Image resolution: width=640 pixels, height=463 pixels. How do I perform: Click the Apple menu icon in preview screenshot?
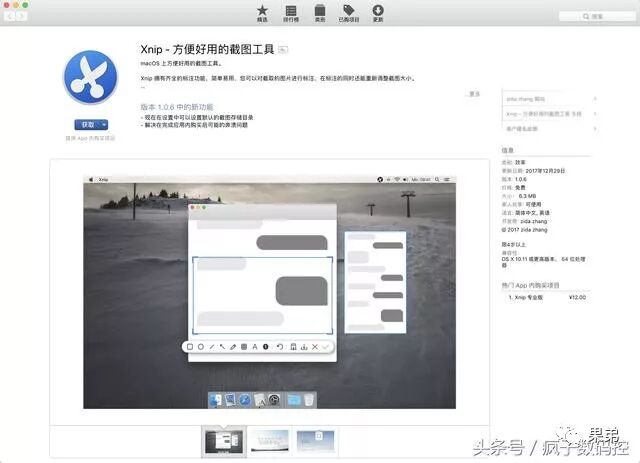[x=91, y=179]
